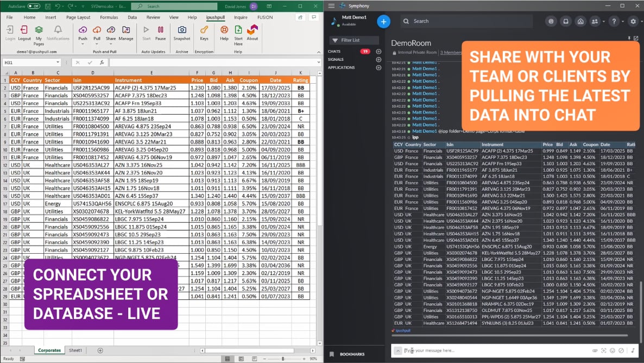Open the Symphony inbox icon
The image size is (644, 363).
pos(566,21)
